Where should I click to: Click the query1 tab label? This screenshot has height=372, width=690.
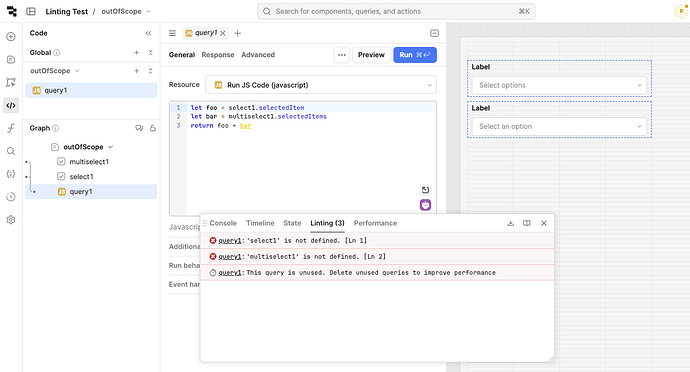206,33
